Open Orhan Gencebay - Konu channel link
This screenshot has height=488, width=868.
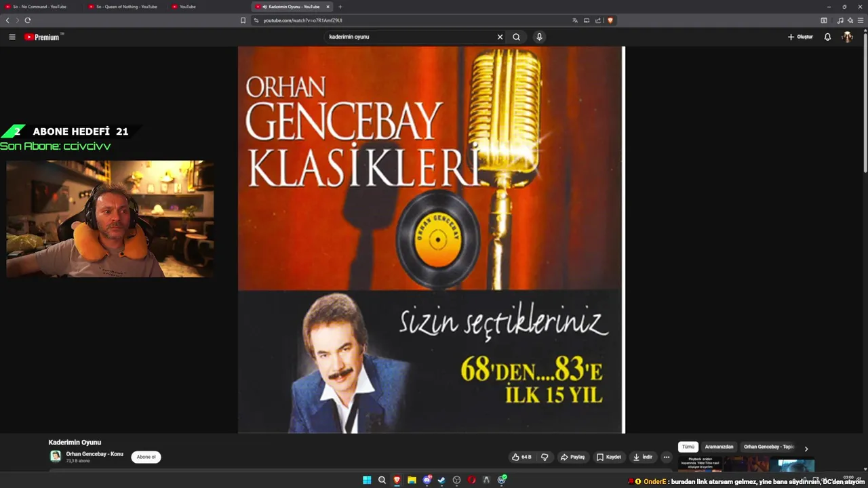pos(94,453)
